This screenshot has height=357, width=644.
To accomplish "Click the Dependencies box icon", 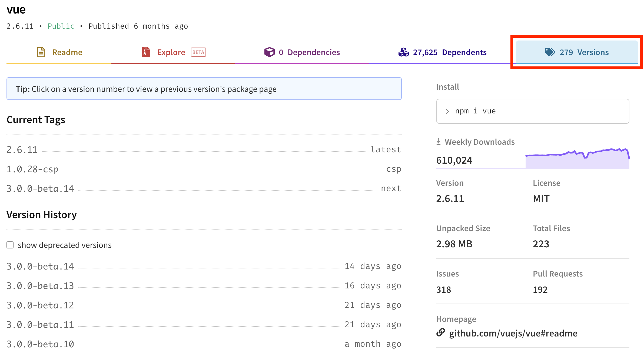I will coord(269,52).
